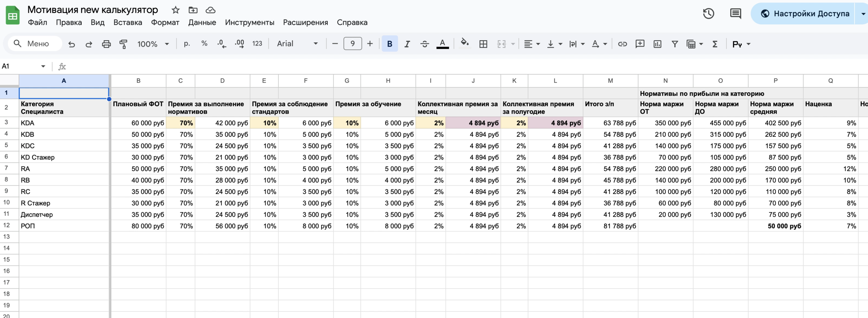Open version history clock icon
This screenshot has height=318, width=868.
tap(708, 14)
